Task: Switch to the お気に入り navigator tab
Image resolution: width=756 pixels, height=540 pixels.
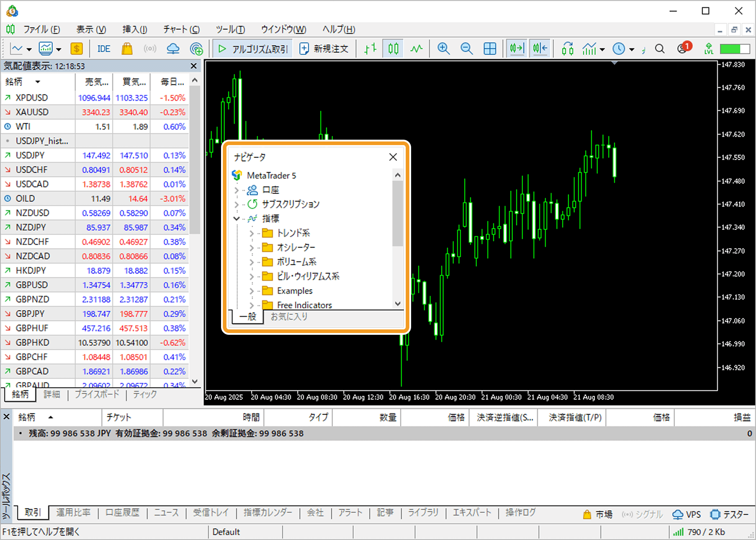Action: tap(289, 316)
